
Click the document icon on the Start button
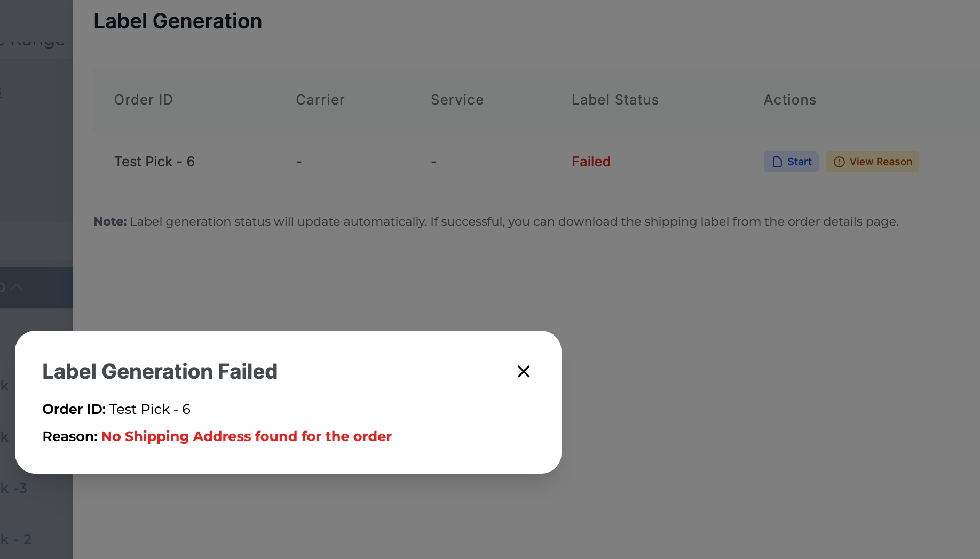777,162
